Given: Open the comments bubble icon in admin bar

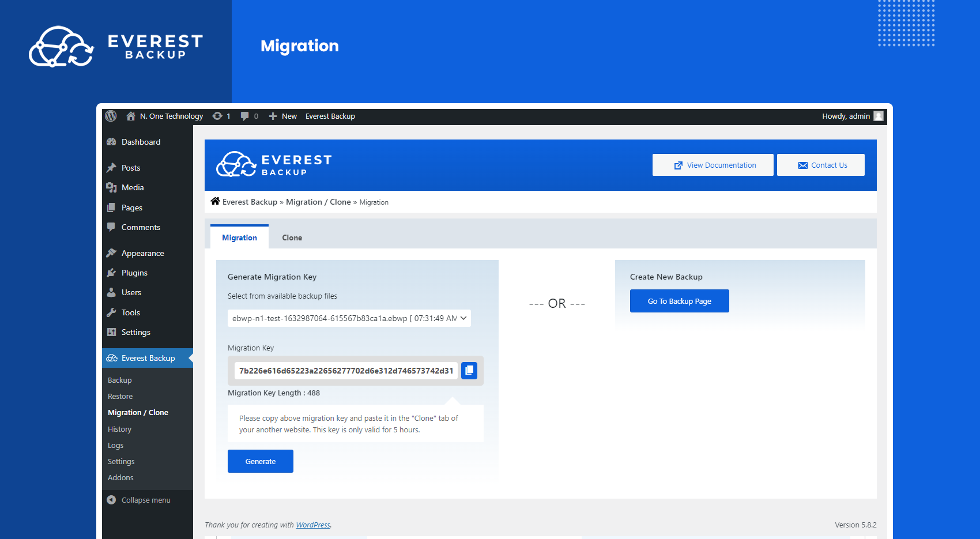Looking at the screenshot, I should pos(244,116).
